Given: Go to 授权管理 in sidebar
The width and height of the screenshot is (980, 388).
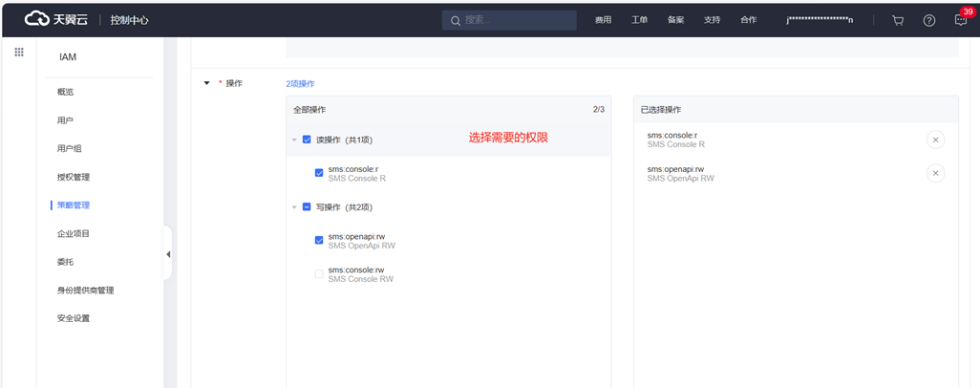Looking at the screenshot, I should pos(73,177).
